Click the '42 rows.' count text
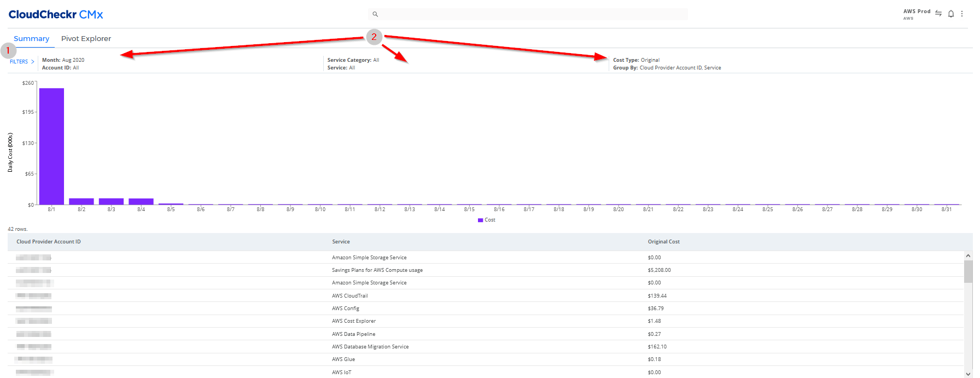The height and width of the screenshot is (378, 980). (17, 229)
